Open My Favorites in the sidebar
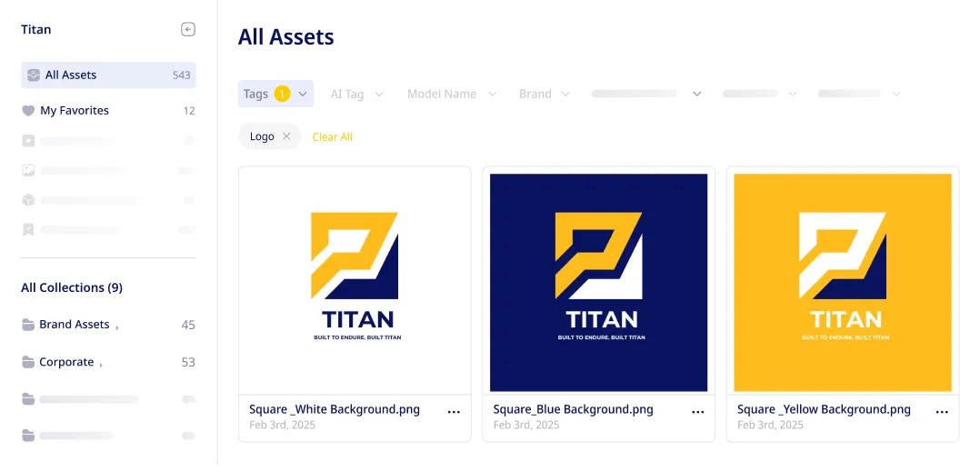 point(109,111)
